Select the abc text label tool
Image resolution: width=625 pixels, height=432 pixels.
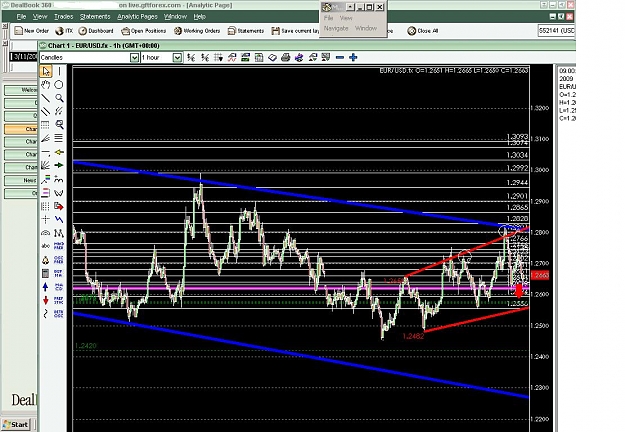(46, 246)
